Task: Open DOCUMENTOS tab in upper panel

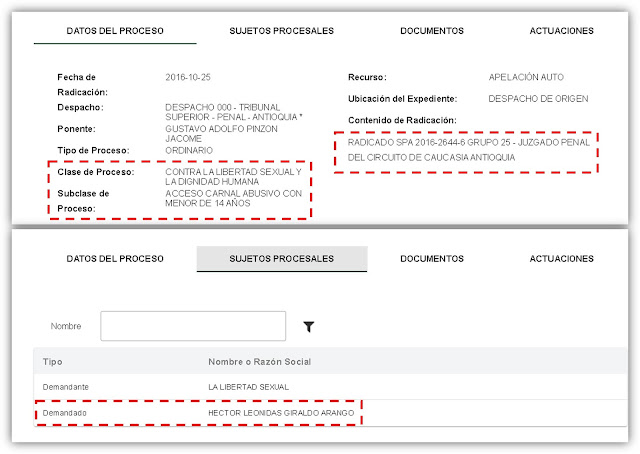Action: (432, 31)
